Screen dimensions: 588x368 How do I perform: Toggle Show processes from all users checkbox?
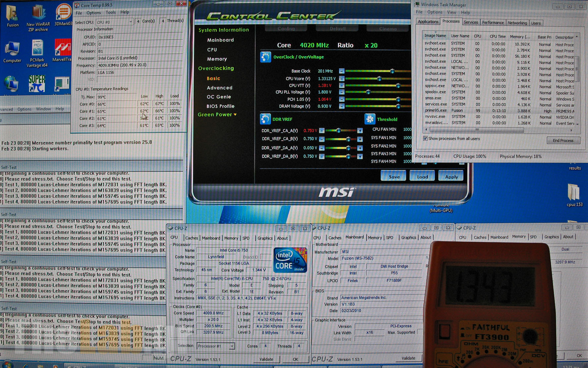click(425, 138)
